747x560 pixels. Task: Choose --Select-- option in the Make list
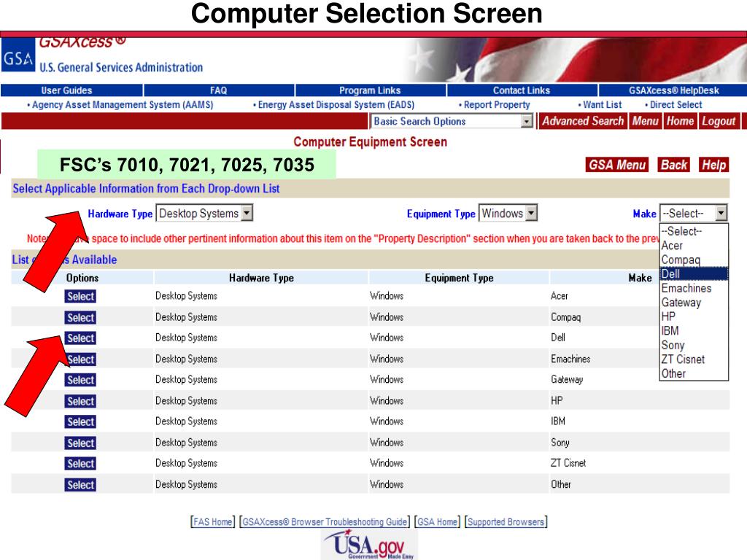coord(694,231)
